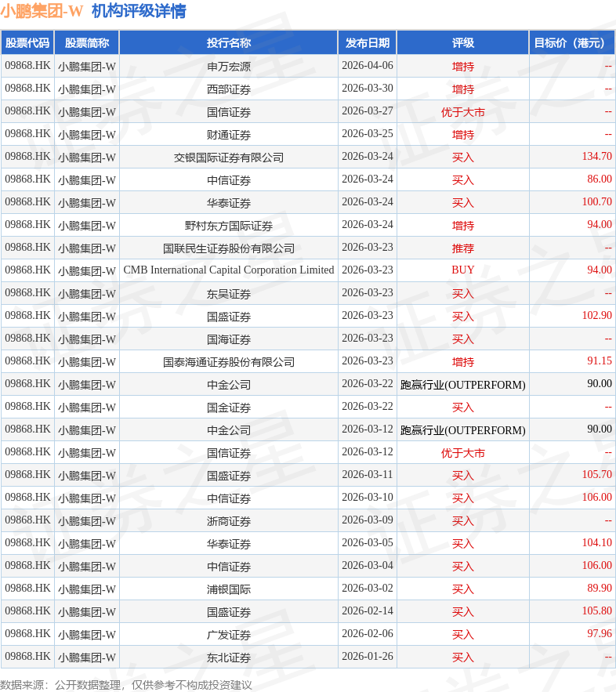
Task: Select the 浦银国际 row name
Action: (229, 589)
